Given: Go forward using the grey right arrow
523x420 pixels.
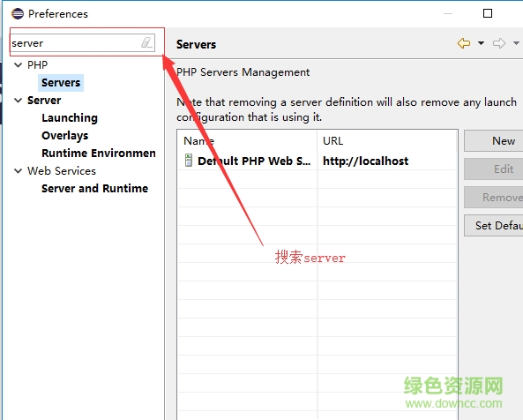Looking at the screenshot, I should [499, 43].
